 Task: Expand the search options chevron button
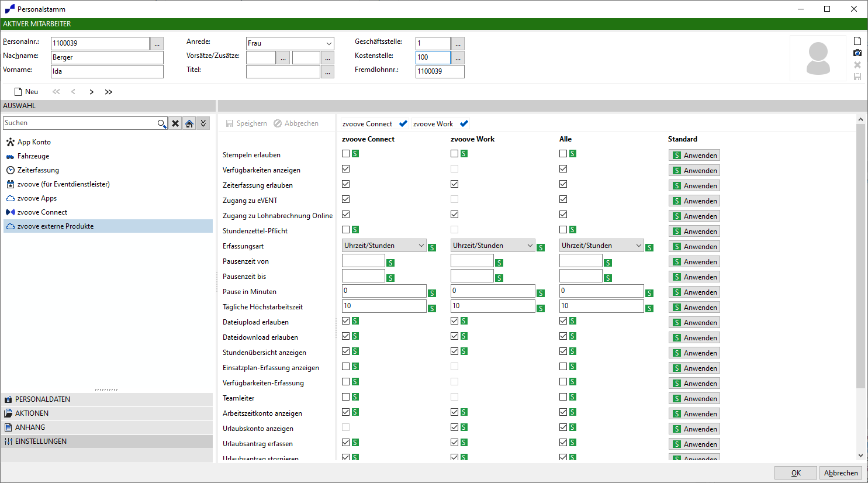(203, 123)
